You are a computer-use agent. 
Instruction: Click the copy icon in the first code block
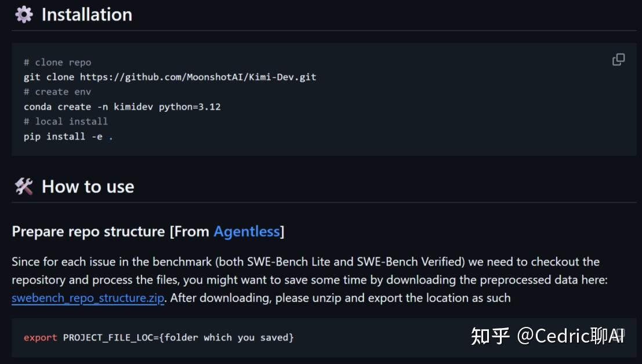[619, 59]
